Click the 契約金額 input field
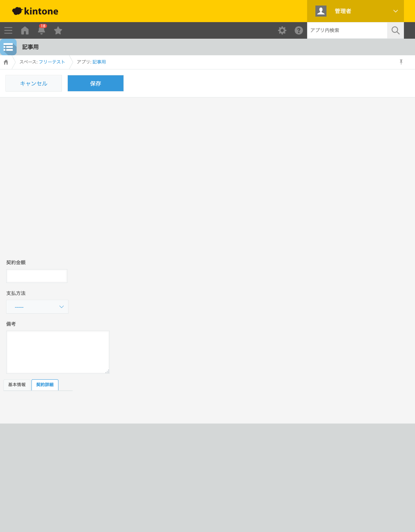415x532 pixels. pos(37,276)
